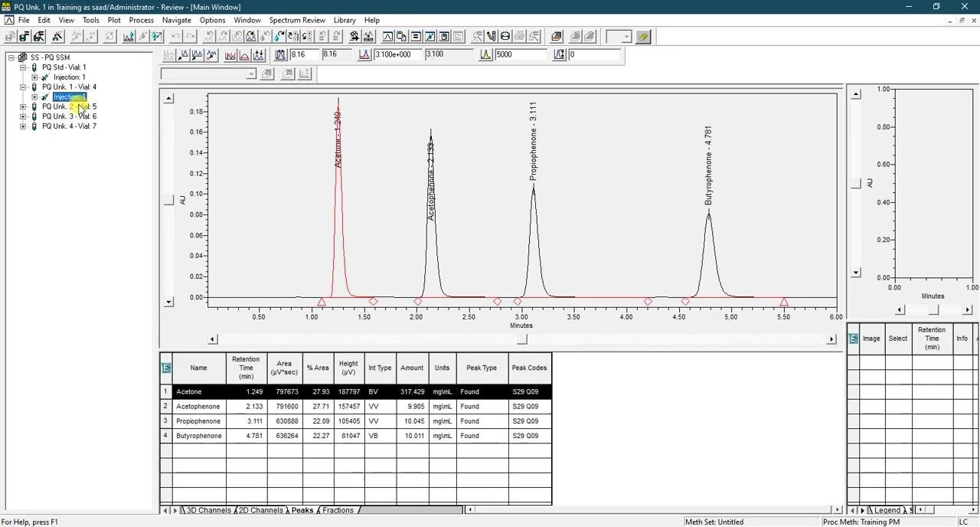Open the Legend tab in the right panel
The width and height of the screenshot is (980, 527).
887,510
